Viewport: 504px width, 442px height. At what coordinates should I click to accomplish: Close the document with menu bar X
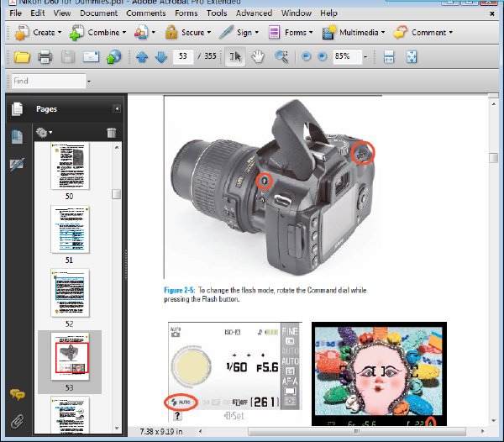click(491, 13)
